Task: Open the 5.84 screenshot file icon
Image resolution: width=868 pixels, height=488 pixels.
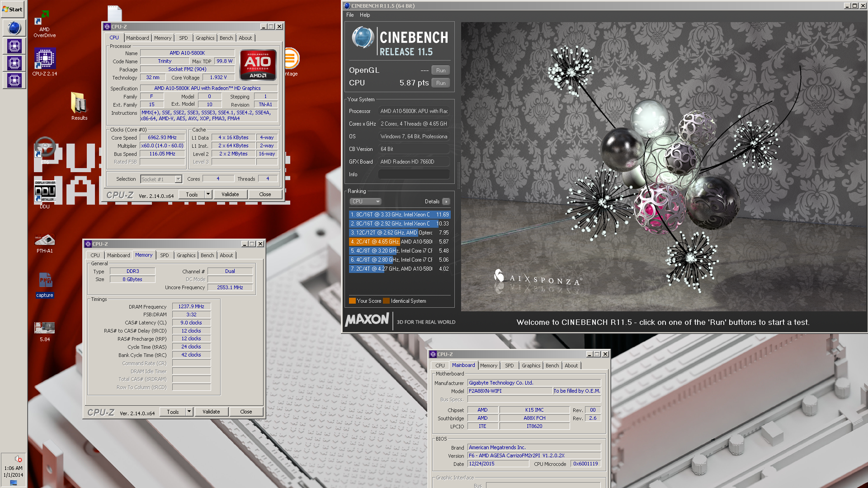Action: click(44, 331)
